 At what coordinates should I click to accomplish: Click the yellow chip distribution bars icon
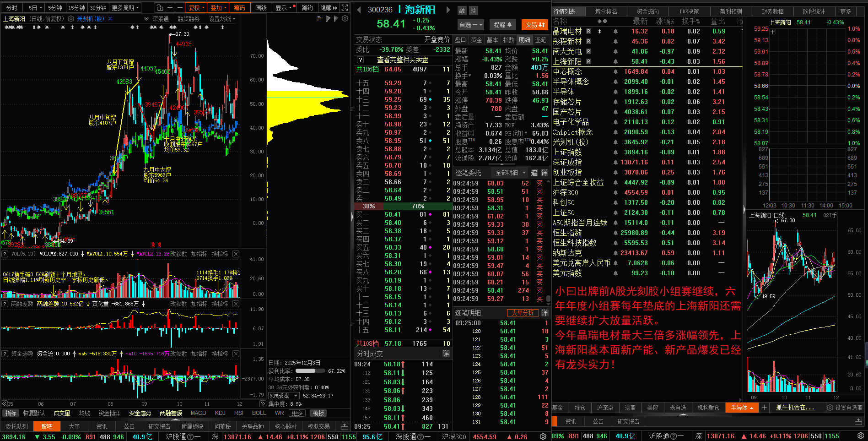pos(320,18)
